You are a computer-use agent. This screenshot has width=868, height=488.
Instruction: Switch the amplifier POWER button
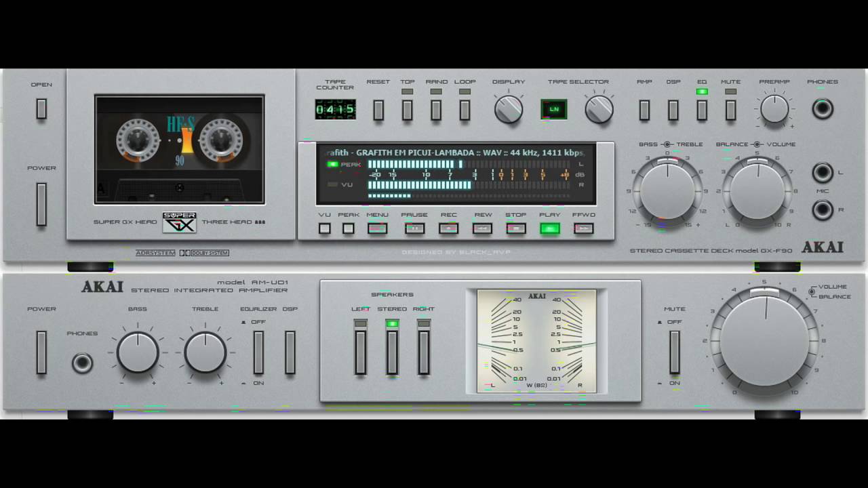pos(41,352)
